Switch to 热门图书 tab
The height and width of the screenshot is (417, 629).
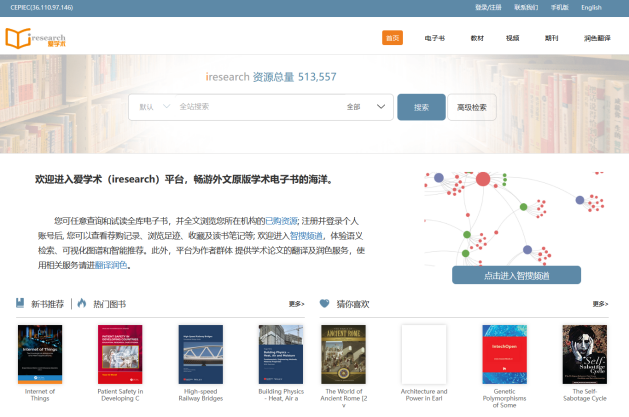click(110, 304)
